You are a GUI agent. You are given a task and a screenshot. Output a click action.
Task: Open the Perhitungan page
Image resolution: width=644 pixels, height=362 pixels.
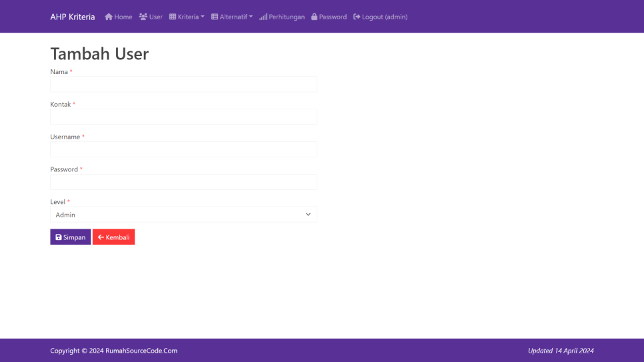coord(282,17)
